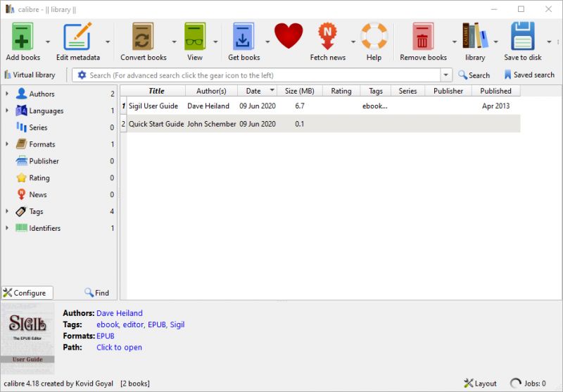Open the Remove books dropdown arrow
563x392 pixels.
click(454, 42)
